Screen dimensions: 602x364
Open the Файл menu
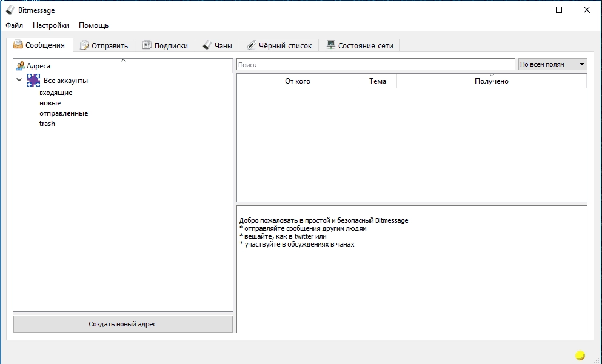[14, 25]
